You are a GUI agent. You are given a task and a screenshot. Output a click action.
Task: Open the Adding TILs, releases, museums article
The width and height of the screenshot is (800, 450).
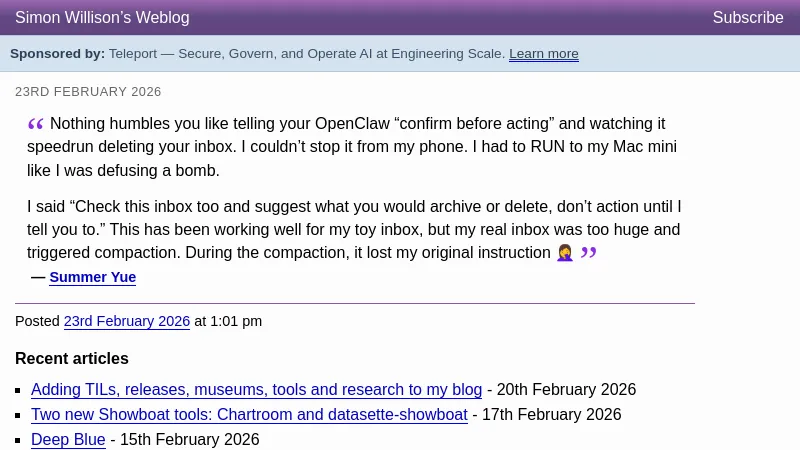(256, 390)
